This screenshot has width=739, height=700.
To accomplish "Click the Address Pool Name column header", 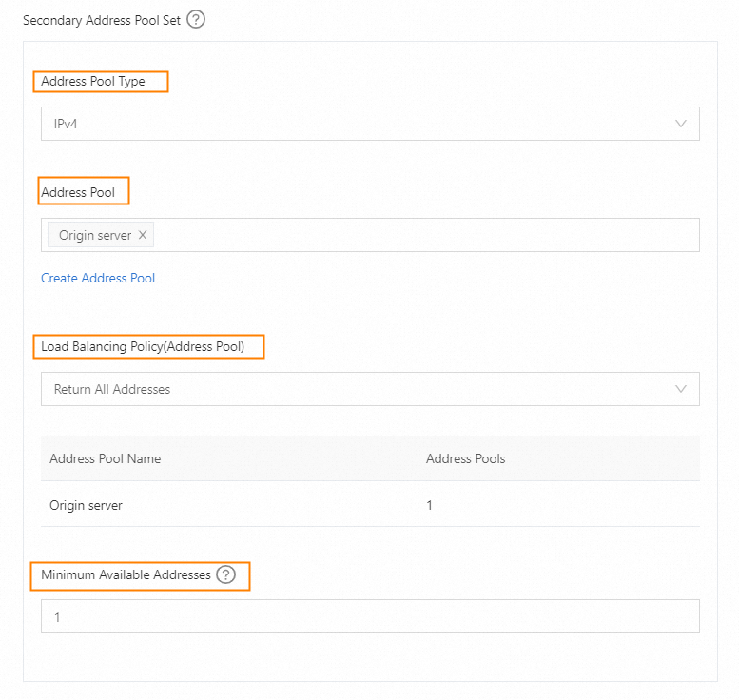I will 105,458.
